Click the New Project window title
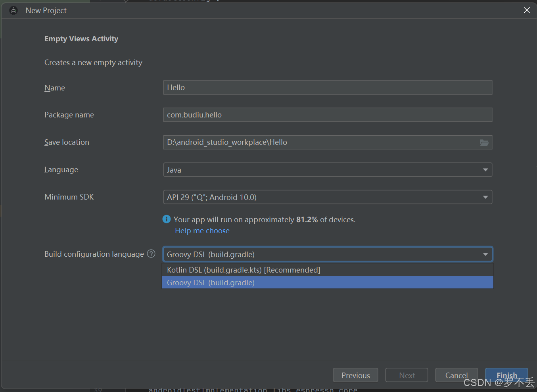Screen dimensions: 537x392 tap(46, 11)
